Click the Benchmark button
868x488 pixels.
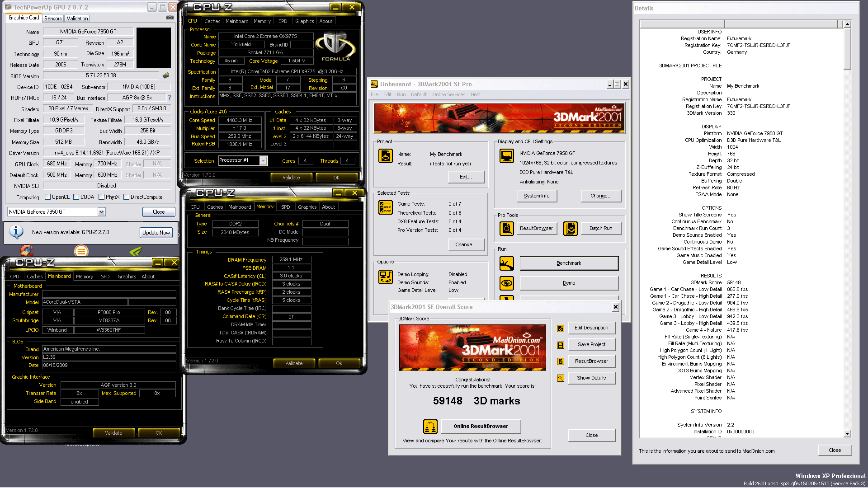click(x=569, y=263)
